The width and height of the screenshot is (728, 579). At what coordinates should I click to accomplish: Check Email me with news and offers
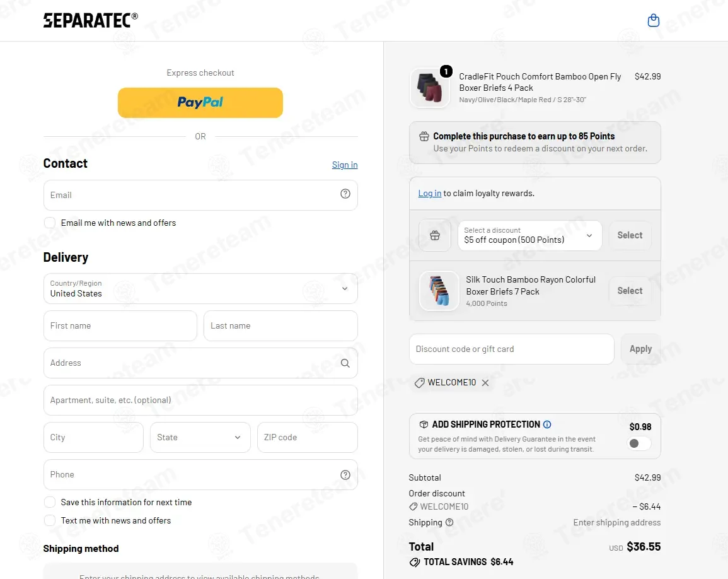click(x=50, y=223)
